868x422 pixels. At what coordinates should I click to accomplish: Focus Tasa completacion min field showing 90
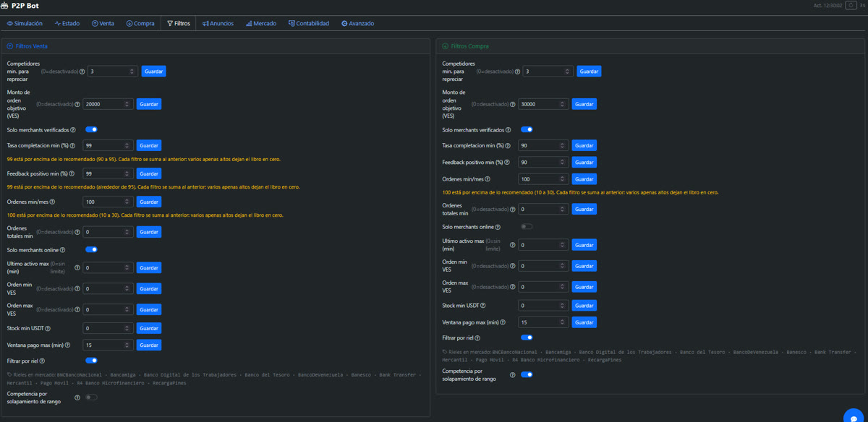(x=544, y=146)
